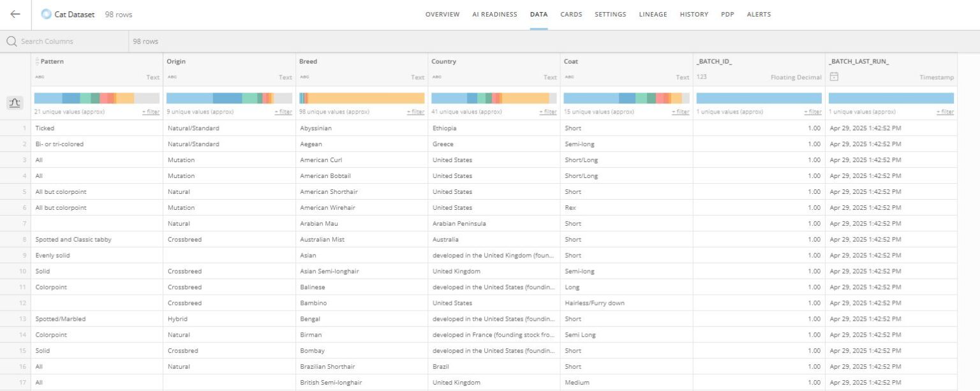
Task: Click the _BATCH_ID_ numeric type icon
Action: coord(701,77)
